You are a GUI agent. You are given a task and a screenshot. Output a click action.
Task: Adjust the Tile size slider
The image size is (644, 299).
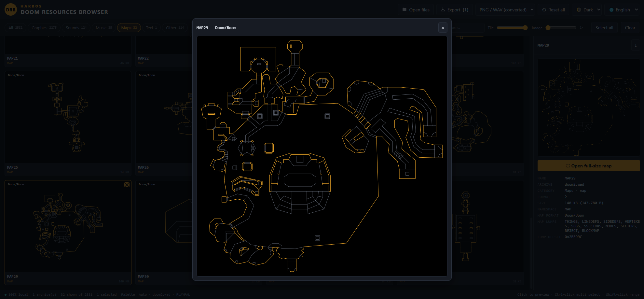pos(512,28)
